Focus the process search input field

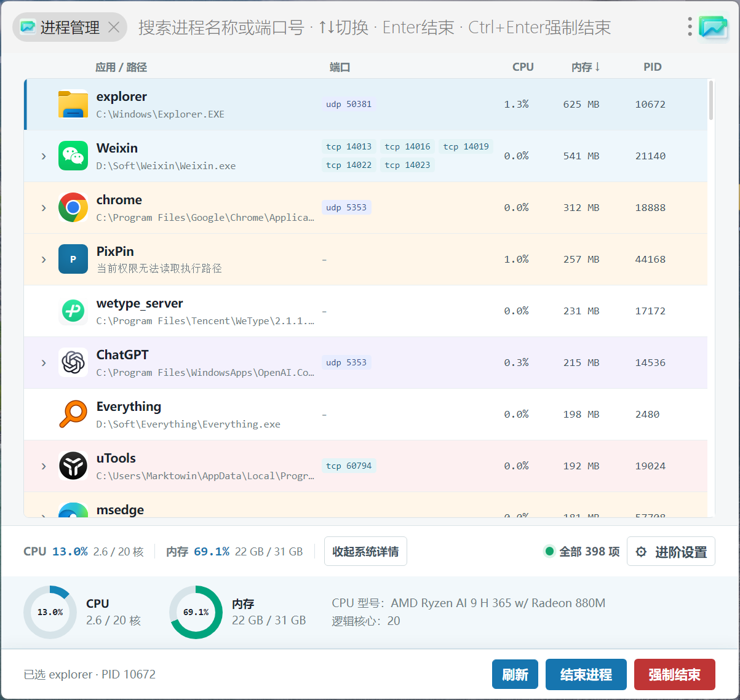point(406,27)
